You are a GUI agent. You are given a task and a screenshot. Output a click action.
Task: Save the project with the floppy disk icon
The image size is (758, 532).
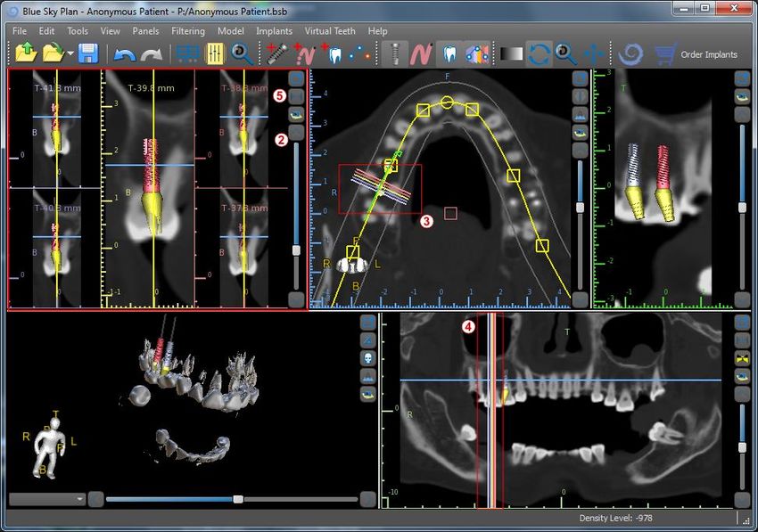tap(88, 53)
